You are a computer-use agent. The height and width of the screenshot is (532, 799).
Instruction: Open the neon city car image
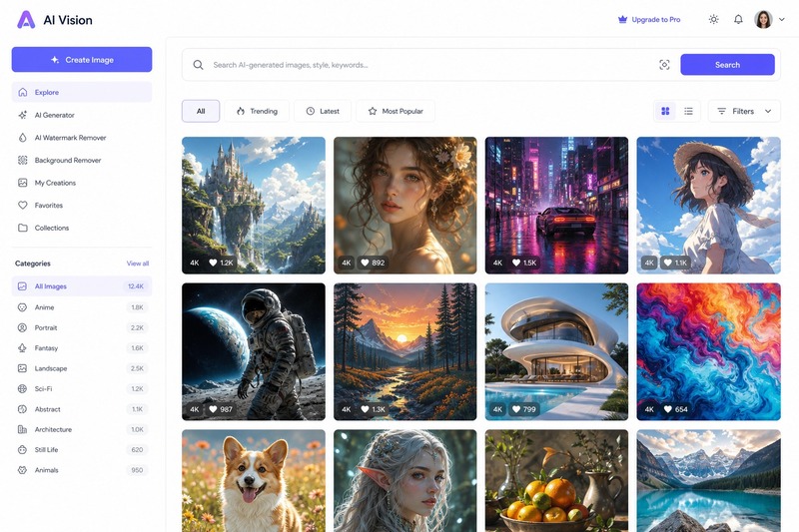click(556, 206)
